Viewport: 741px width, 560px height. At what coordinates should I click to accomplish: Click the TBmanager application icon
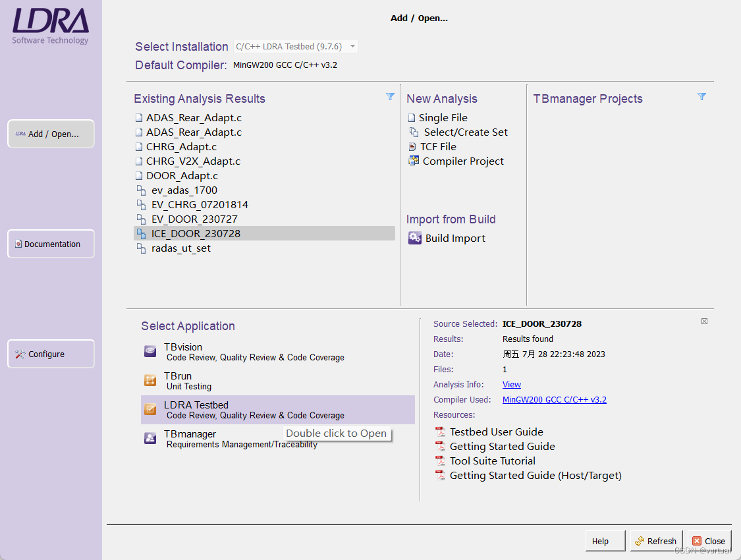150,438
